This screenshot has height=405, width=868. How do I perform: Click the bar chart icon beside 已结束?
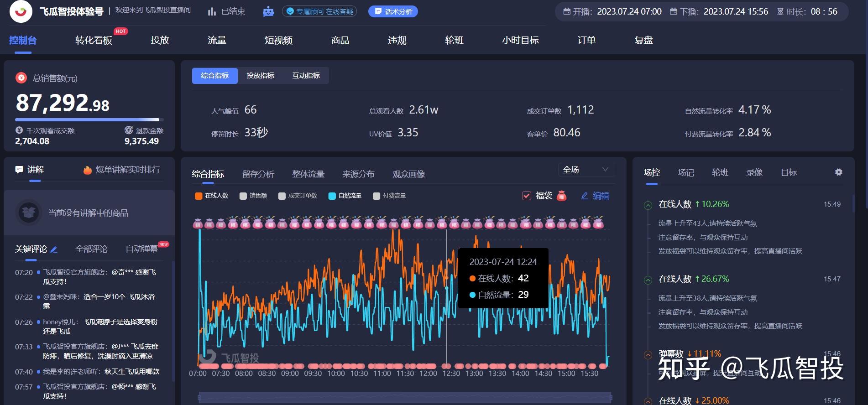click(212, 12)
